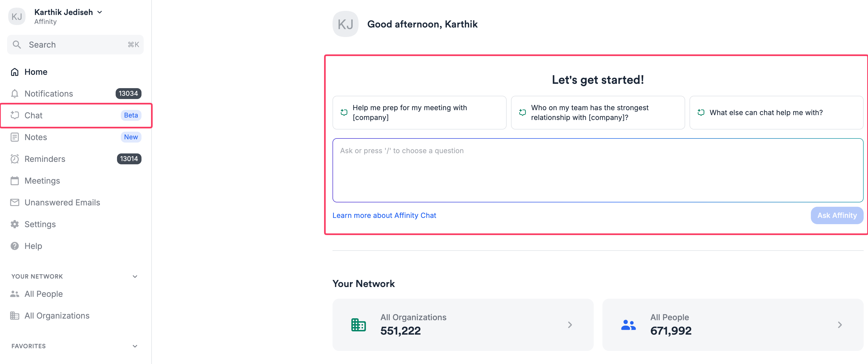Open the All People card chevron
The height and width of the screenshot is (364, 868).
click(x=839, y=325)
